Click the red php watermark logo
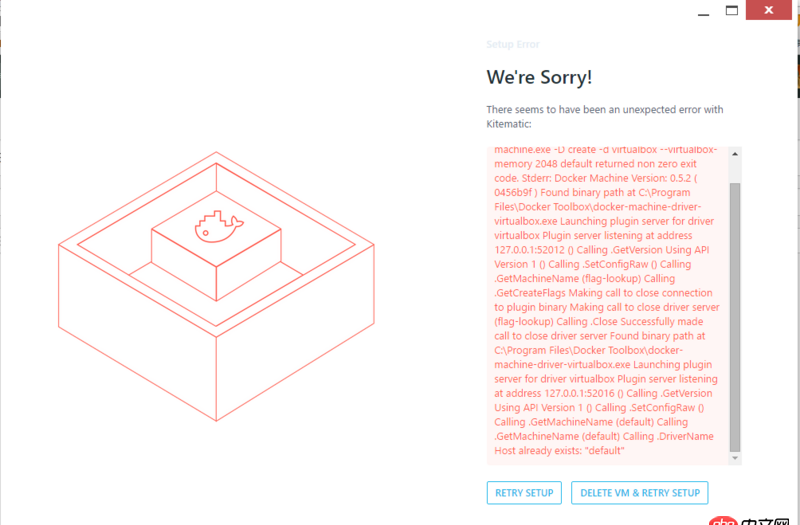800x525 pixels. click(723, 521)
